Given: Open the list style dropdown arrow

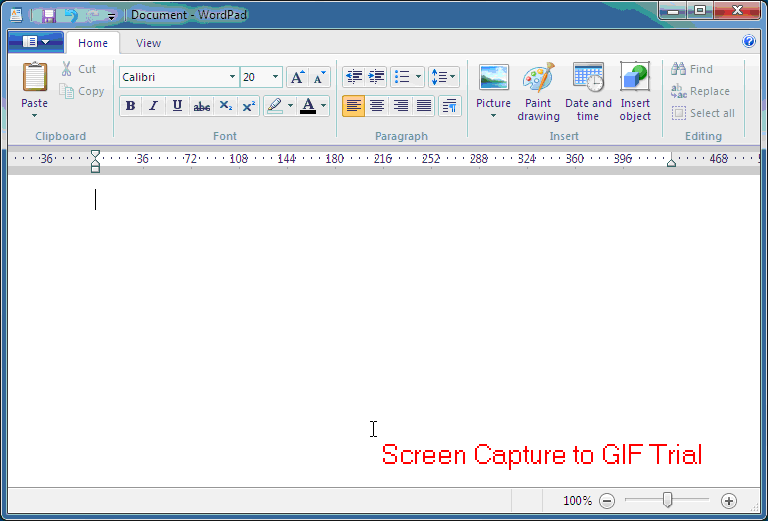Looking at the screenshot, I should coord(418,77).
